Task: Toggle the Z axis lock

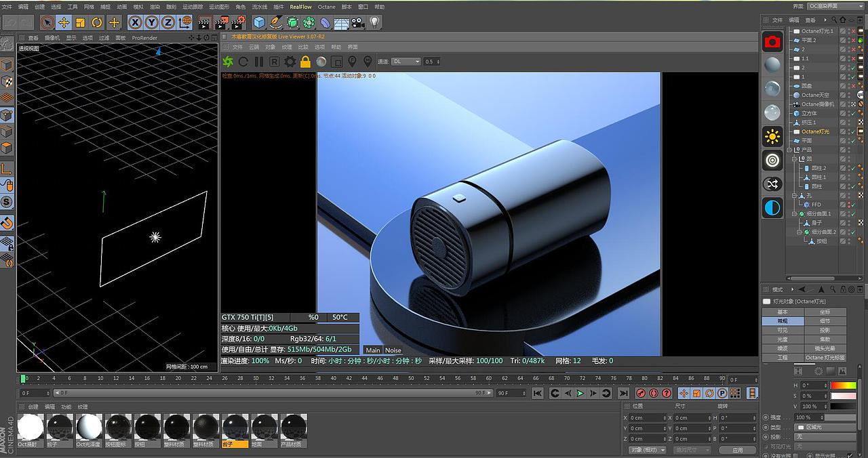Action: [x=167, y=22]
